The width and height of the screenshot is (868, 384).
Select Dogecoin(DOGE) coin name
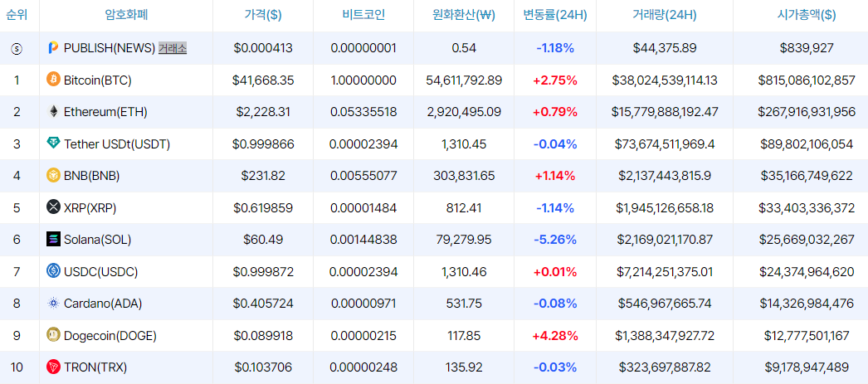click(110, 335)
